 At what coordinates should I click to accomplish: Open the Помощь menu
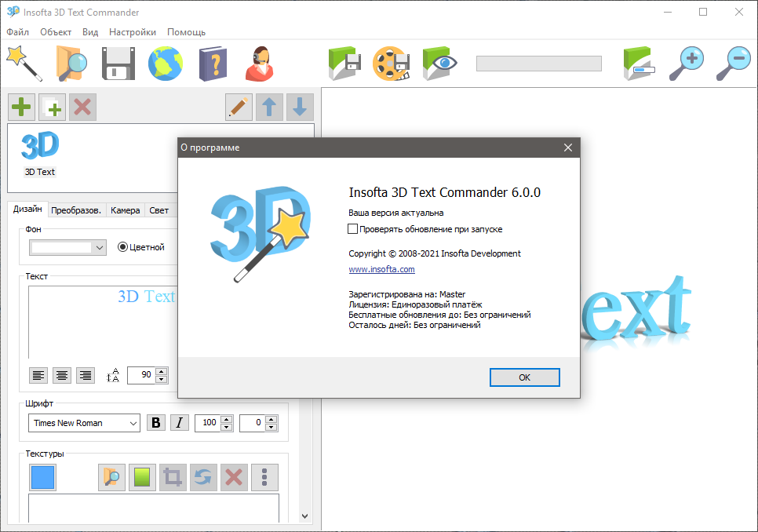pyautogui.click(x=186, y=32)
